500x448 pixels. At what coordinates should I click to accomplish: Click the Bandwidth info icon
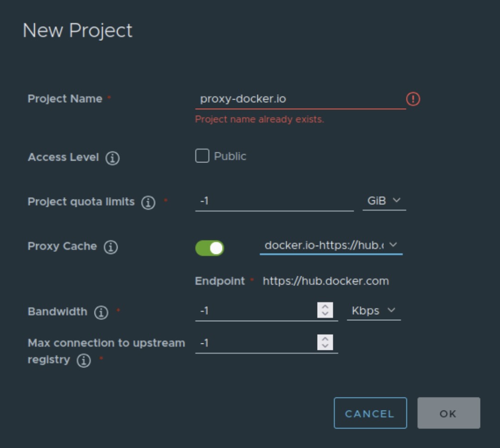[101, 312]
